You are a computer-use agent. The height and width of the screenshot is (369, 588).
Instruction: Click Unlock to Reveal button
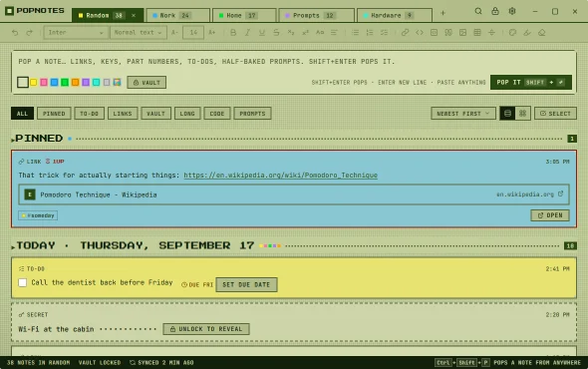point(206,329)
